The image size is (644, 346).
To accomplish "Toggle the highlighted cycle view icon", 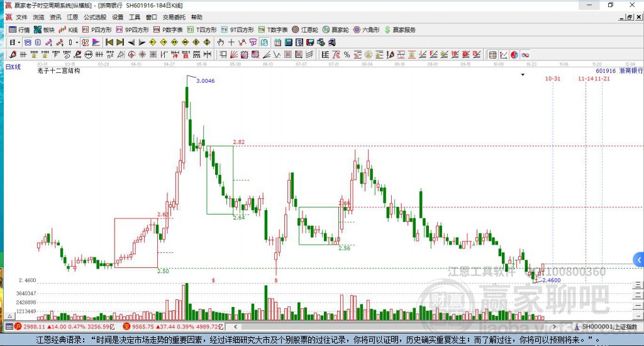I will tap(28, 42).
